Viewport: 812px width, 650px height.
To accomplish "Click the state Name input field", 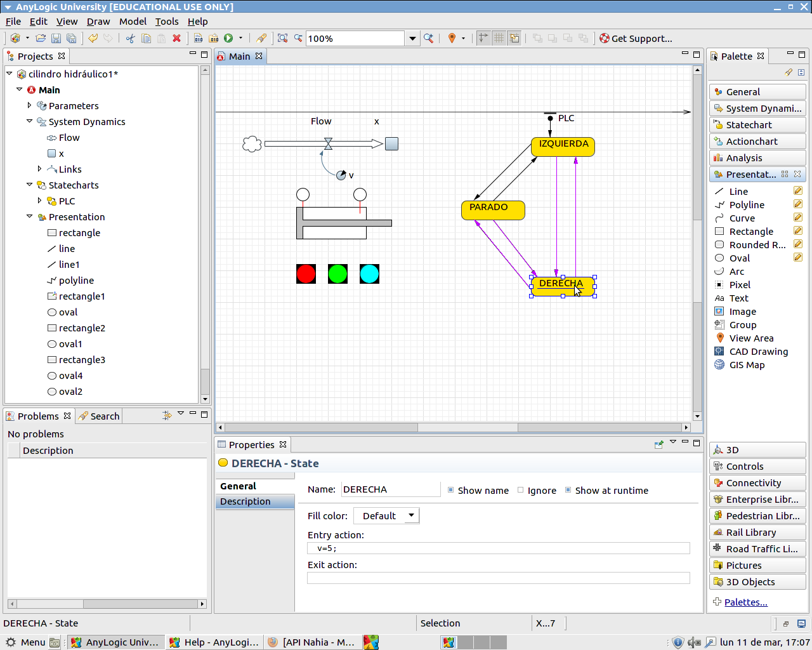I will click(391, 489).
